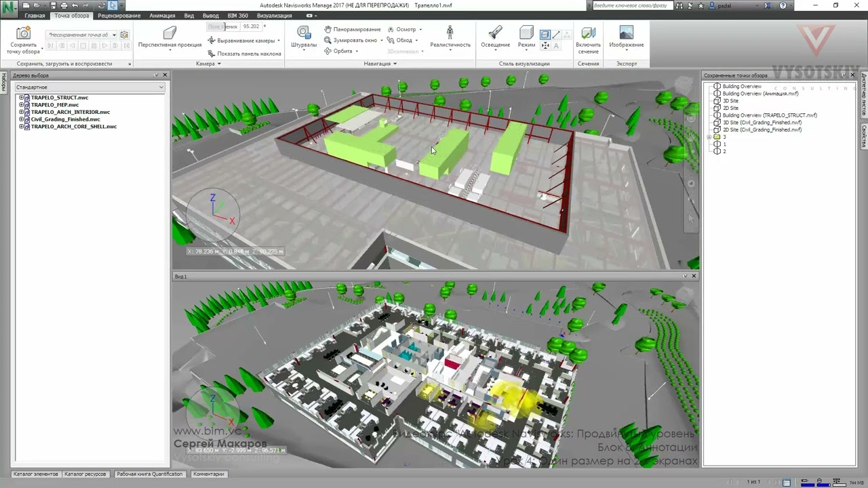The width and height of the screenshot is (868, 488).
Task: Click Show Tilt Bar (Показать панель наклона)
Action: pyautogui.click(x=245, y=54)
